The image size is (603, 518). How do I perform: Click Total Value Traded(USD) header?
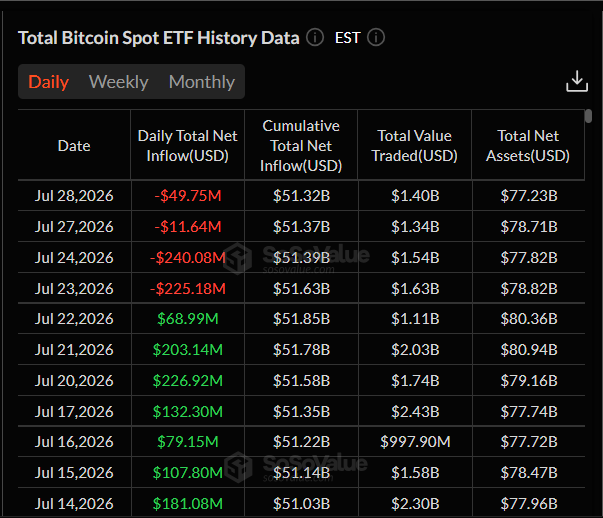point(415,146)
